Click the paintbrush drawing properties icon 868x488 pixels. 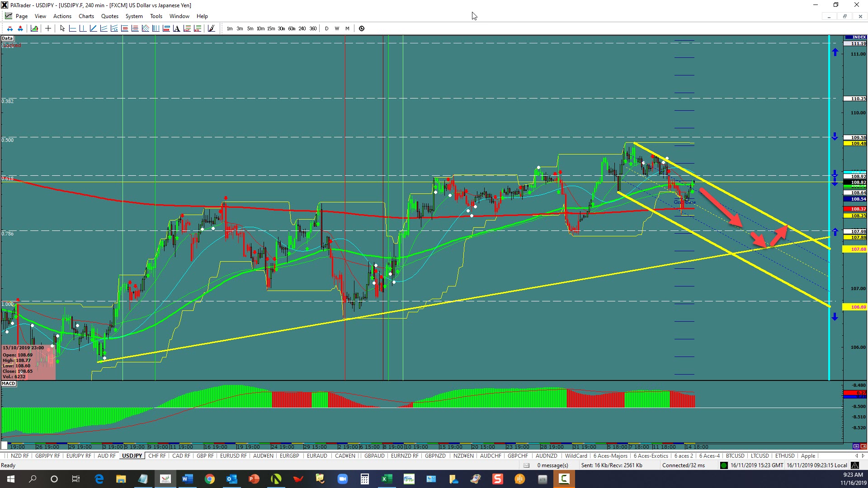point(211,28)
